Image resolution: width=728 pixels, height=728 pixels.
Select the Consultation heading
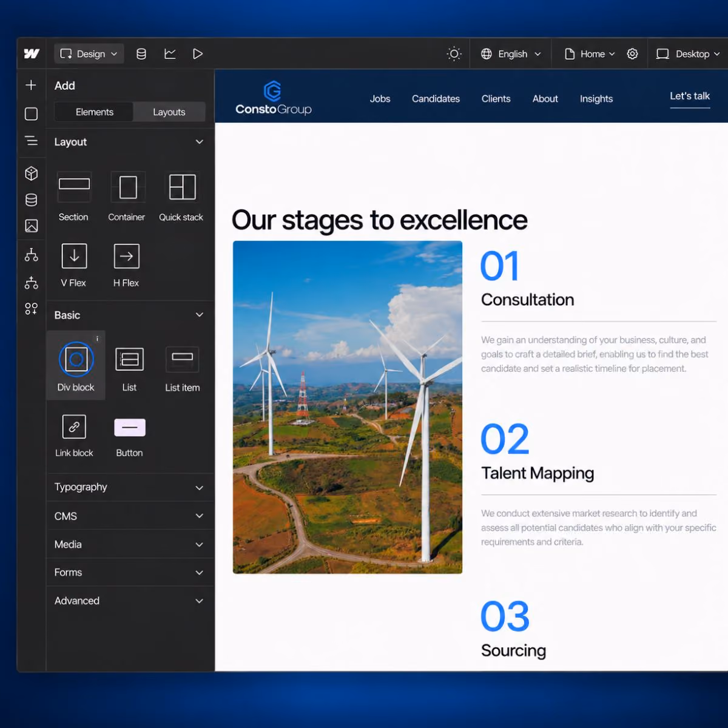(527, 300)
